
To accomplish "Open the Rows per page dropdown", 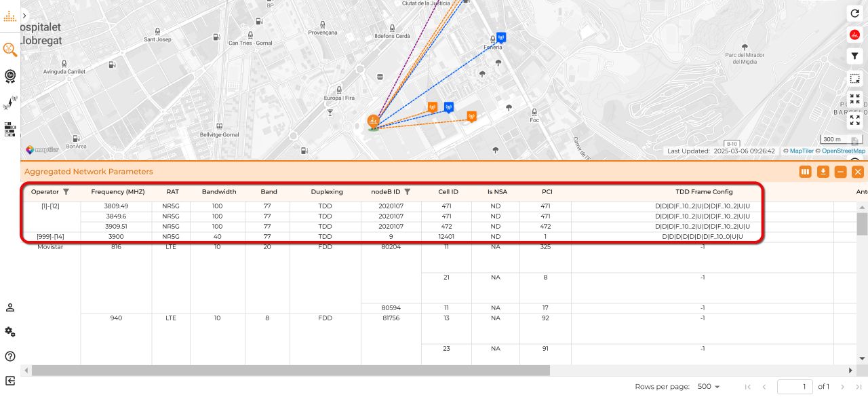I will click(709, 387).
